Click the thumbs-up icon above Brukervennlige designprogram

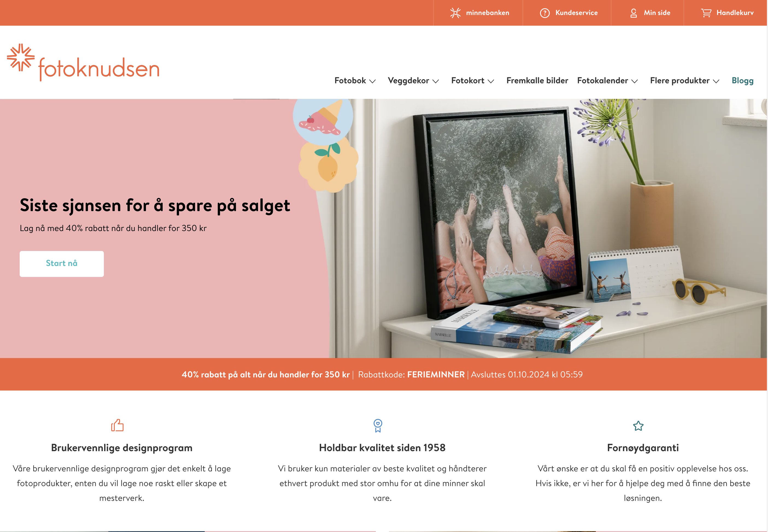[x=117, y=425]
